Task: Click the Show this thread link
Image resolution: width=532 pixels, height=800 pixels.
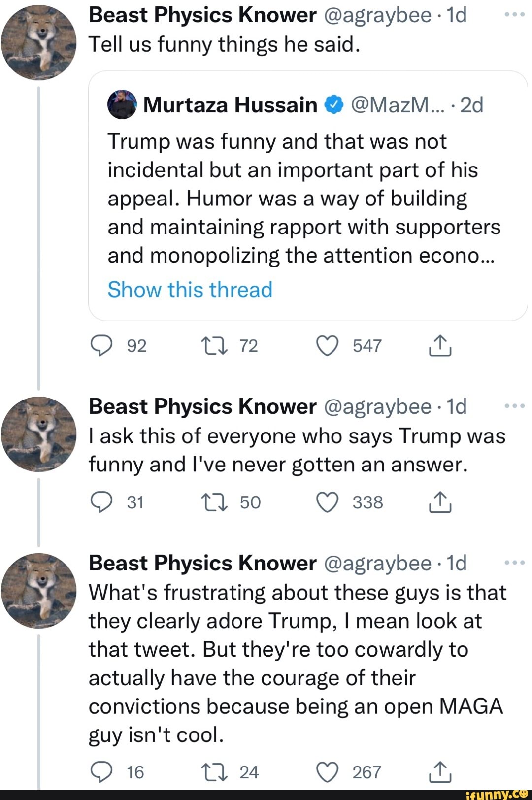Action: 190,290
